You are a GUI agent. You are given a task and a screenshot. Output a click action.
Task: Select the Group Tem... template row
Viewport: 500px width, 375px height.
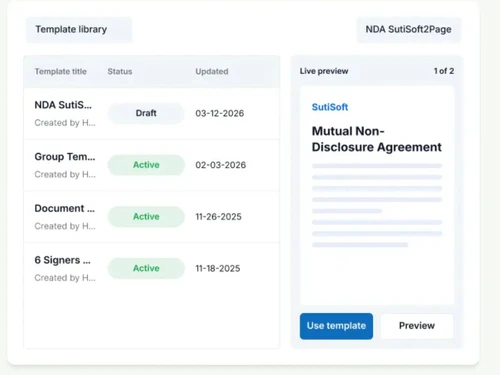[x=152, y=165]
